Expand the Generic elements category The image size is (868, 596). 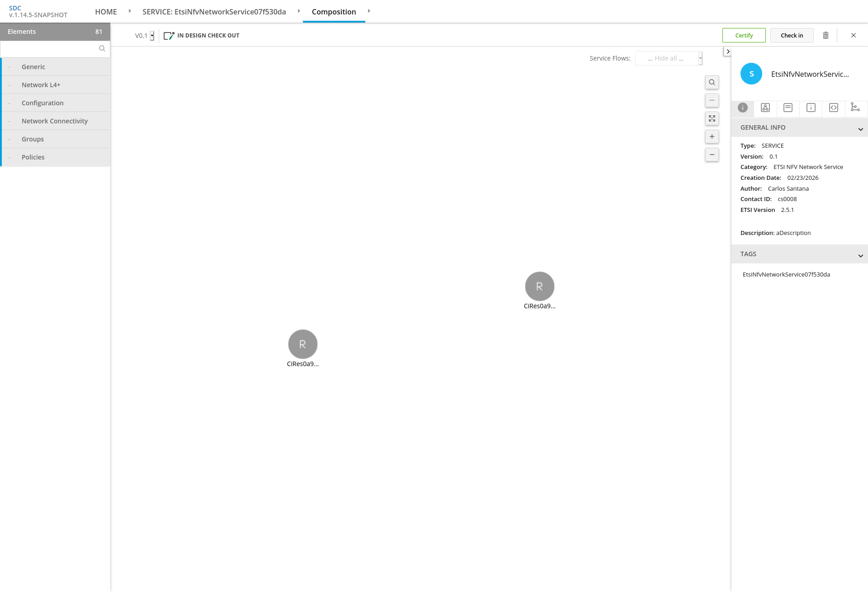(33, 67)
